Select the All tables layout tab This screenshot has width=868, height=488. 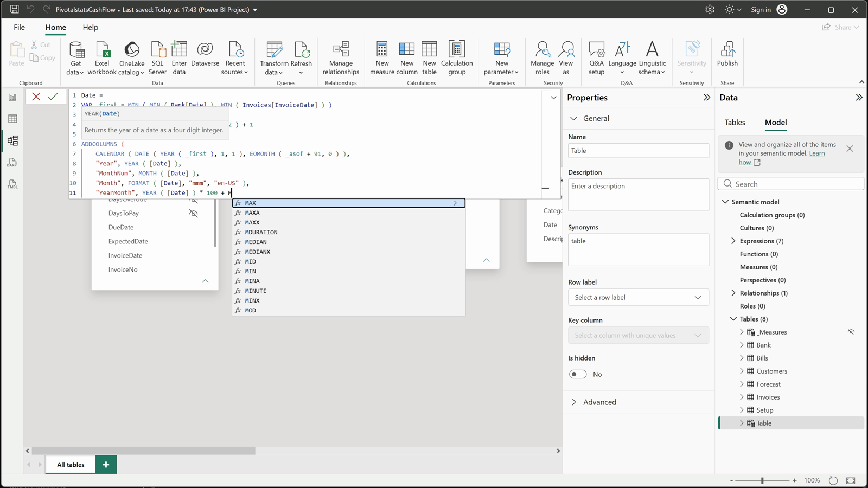71,465
